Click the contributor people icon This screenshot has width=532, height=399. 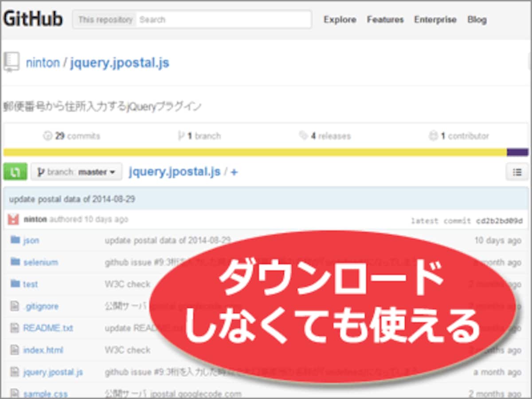pyautogui.click(x=433, y=136)
